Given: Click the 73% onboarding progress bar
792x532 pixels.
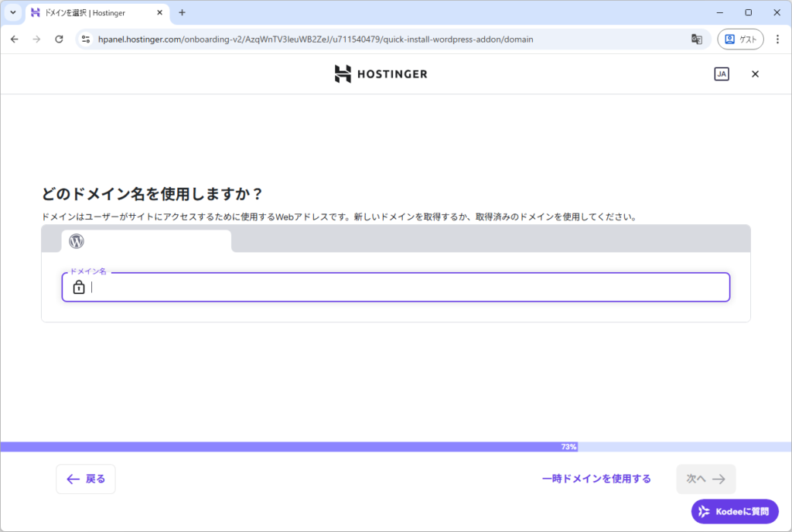Looking at the screenshot, I should [x=395, y=447].
